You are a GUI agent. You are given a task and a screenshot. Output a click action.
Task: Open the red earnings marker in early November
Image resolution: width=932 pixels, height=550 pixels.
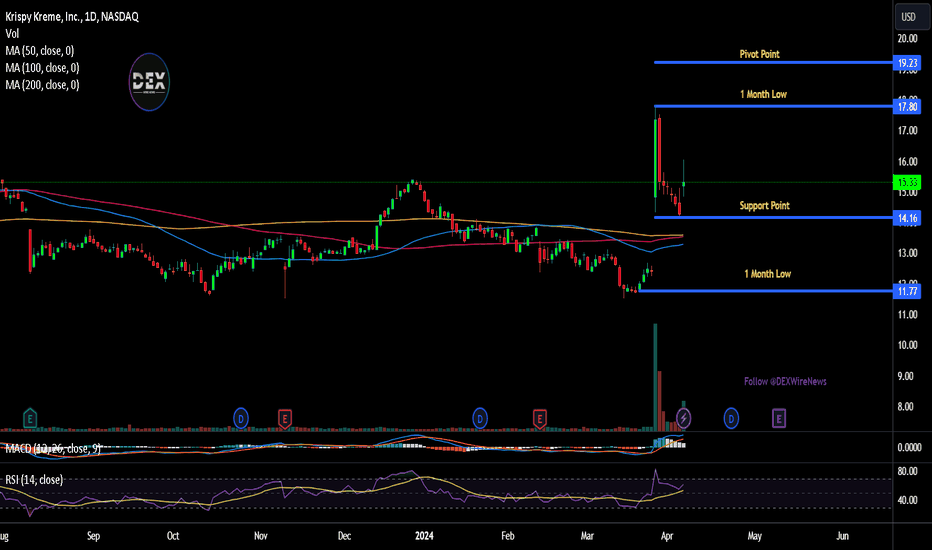click(285, 419)
